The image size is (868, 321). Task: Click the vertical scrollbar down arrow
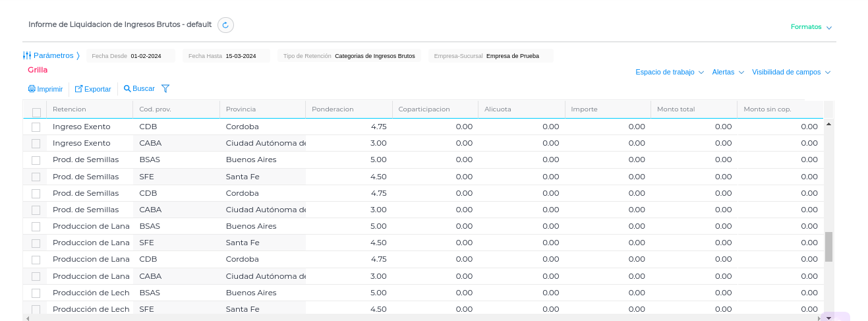point(828,318)
